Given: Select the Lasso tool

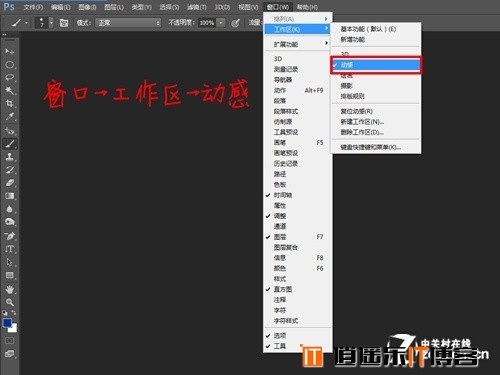Looking at the screenshot, I should pyautogui.click(x=10, y=78).
